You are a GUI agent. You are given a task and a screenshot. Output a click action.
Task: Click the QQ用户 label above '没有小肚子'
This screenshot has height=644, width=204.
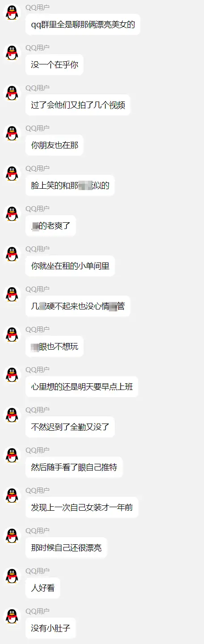[x=37, y=611]
